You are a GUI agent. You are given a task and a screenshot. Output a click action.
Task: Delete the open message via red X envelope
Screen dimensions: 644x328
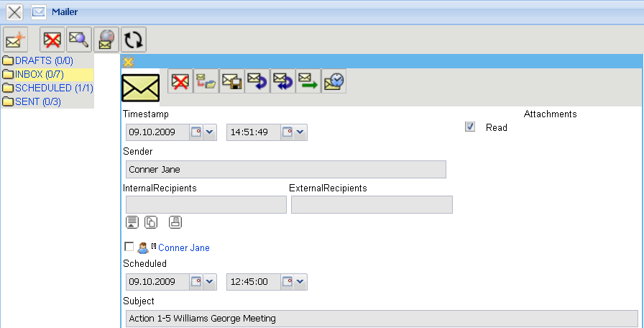(x=180, y=81)
